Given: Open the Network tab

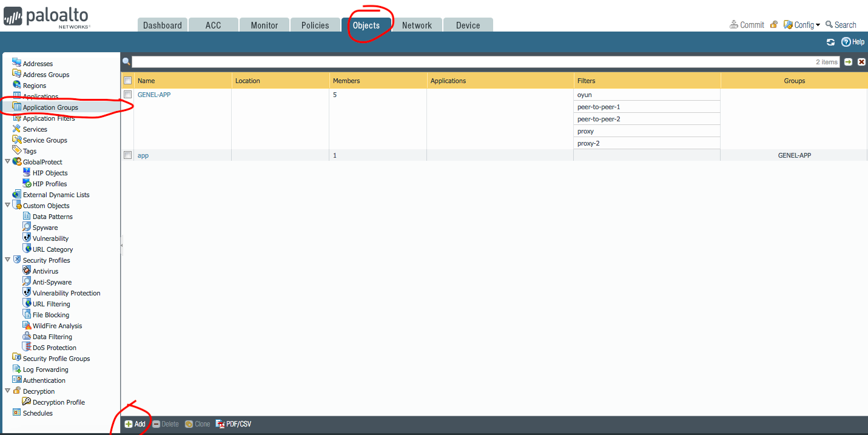Looking at the screenshot, I should point(417,25).
